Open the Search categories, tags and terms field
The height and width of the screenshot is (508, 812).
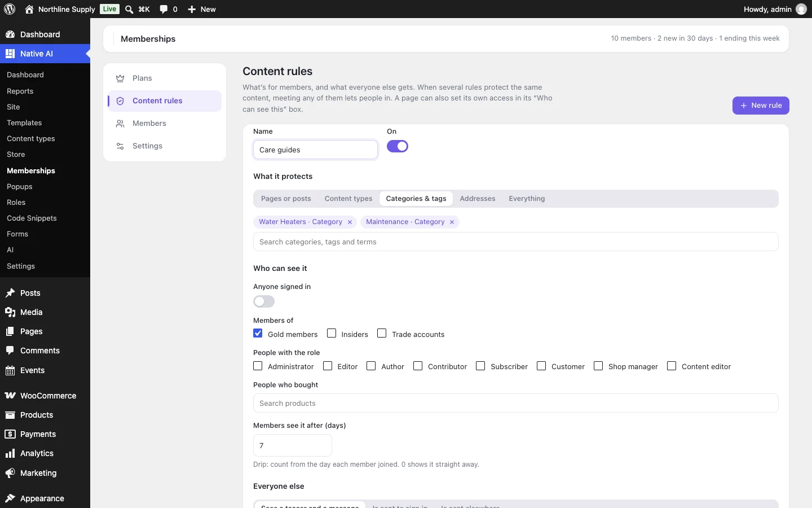[x=516, y=242]
